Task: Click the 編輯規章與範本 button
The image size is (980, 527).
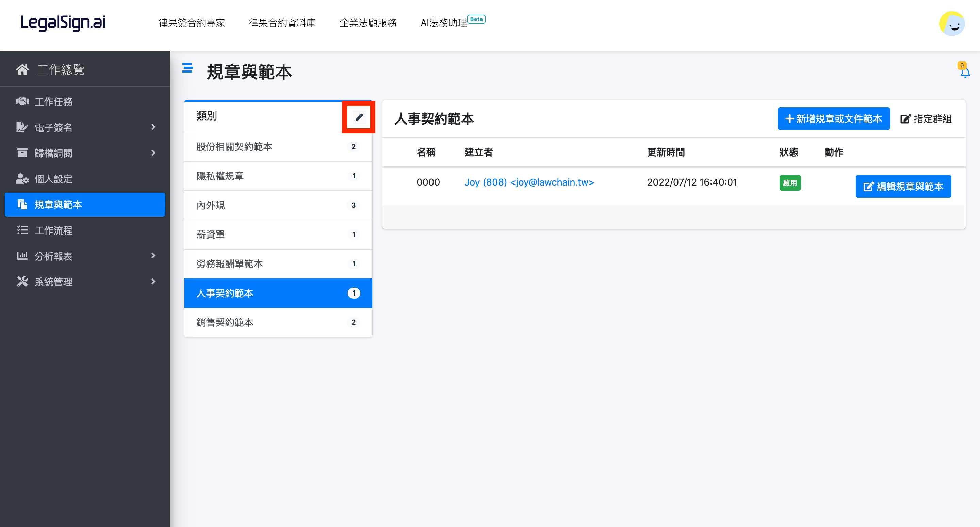Action: (x=903, y=187)
